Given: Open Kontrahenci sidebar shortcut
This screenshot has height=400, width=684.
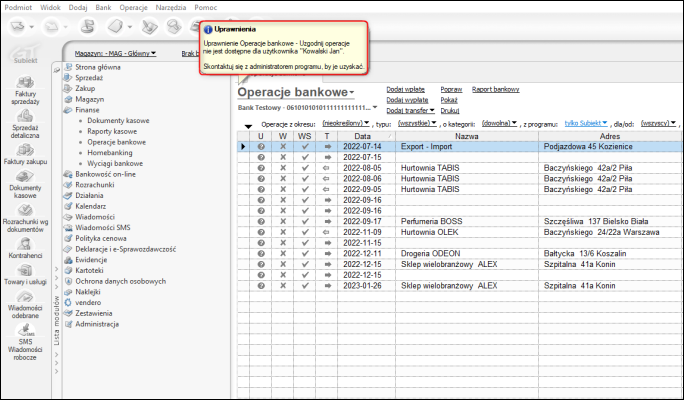Looking at the screenshot, I should point(25,248).
